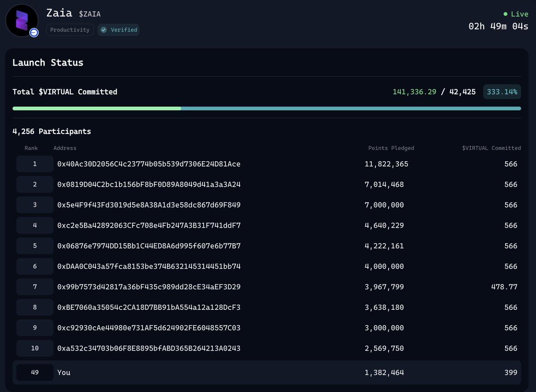Screen dimensions: 536x392
Task: Click the Zaia purple logo avatar
Action: [21, 21]
